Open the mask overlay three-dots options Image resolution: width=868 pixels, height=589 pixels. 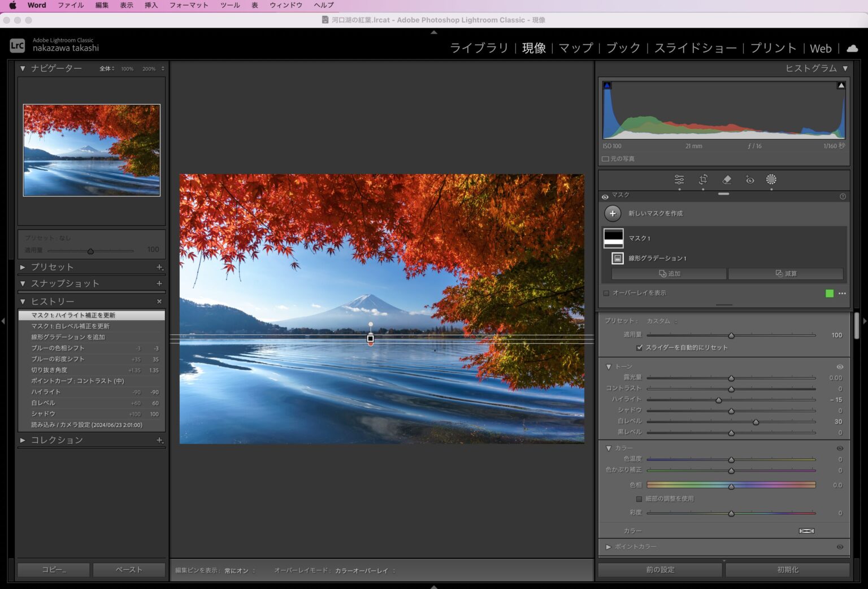point(842,294)
